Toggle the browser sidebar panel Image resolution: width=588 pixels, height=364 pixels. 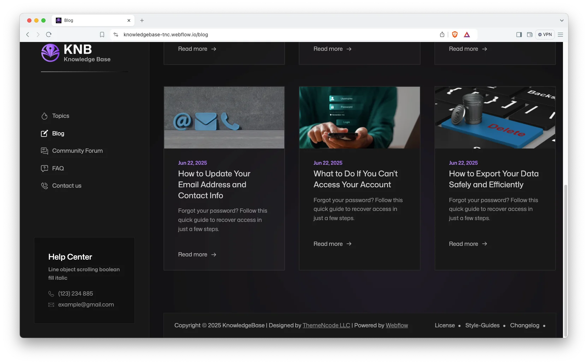click(x=519, y=35)
